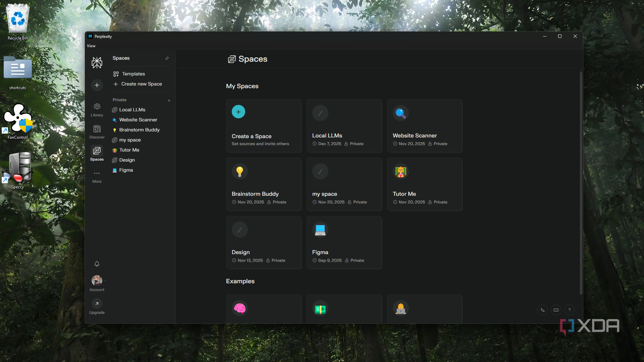The width and height of the screenshot is (644, 362).
Task: Pin the Spaces side panel
Action: click(167, 58)
